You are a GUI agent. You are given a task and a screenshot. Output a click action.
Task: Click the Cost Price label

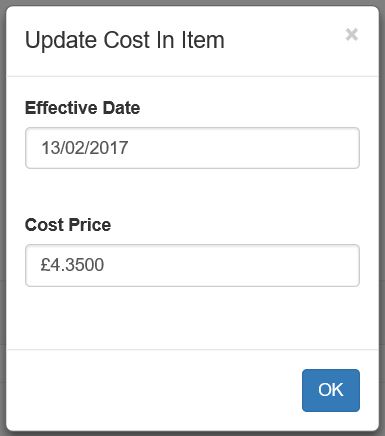point(68,225)
